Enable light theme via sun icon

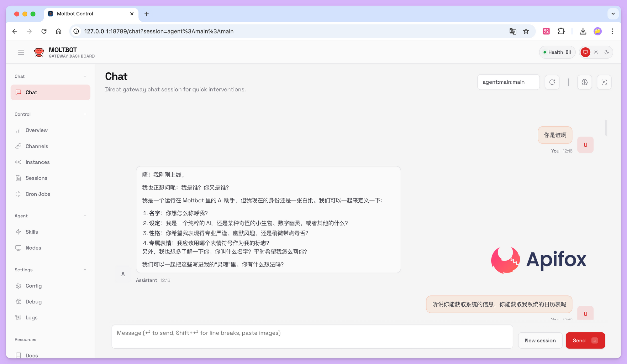coord(596,52)
